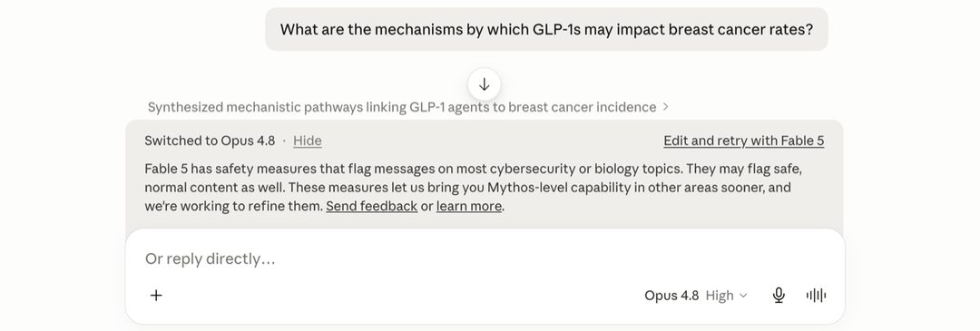Select the 'High' effort label

720,296
